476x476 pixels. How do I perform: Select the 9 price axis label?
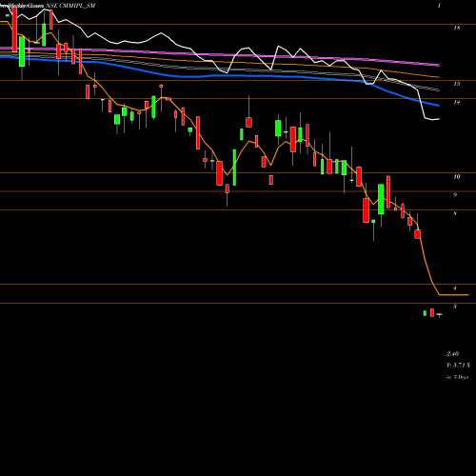[455, 195]
